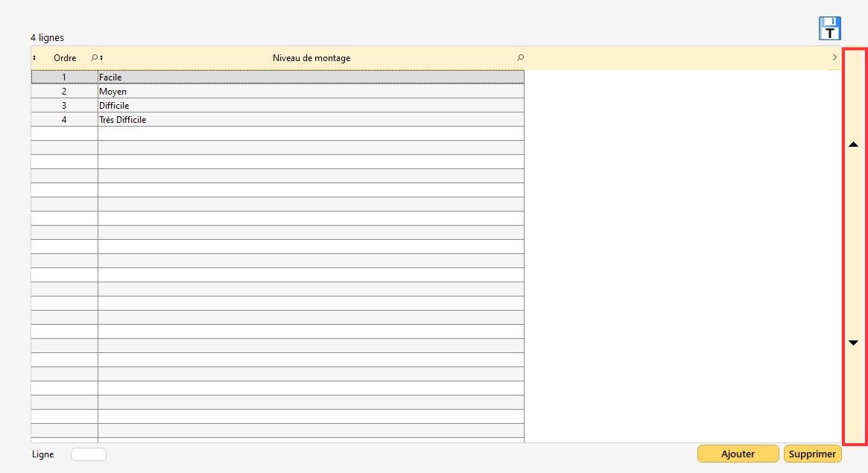Expand the table header chevron at right
This screenshot has height=473, width=868.
(834, 58)
